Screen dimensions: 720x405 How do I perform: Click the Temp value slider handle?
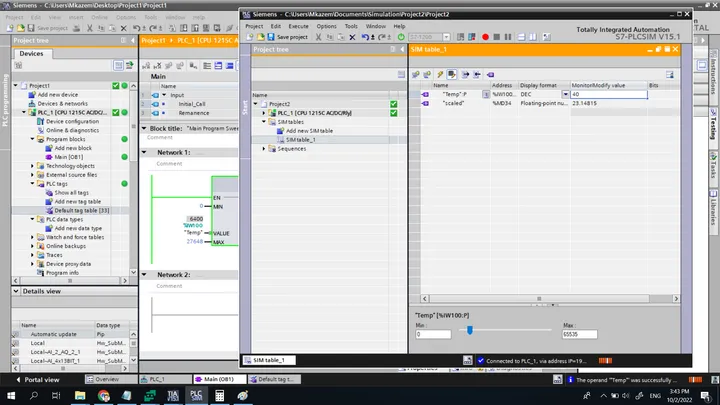pyautogui.click(x=470, y=330)
